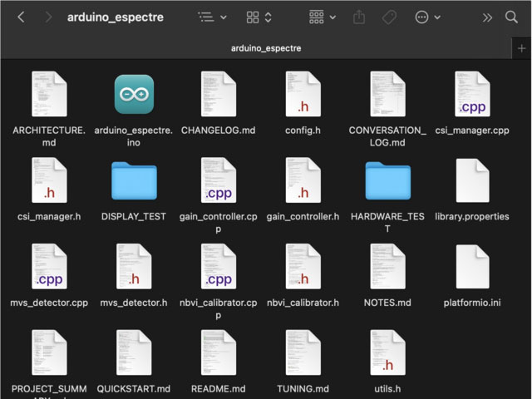Click the 'mvs_detector.h' file name label
This screenshot has width=532, height=399.
[134, 303]
